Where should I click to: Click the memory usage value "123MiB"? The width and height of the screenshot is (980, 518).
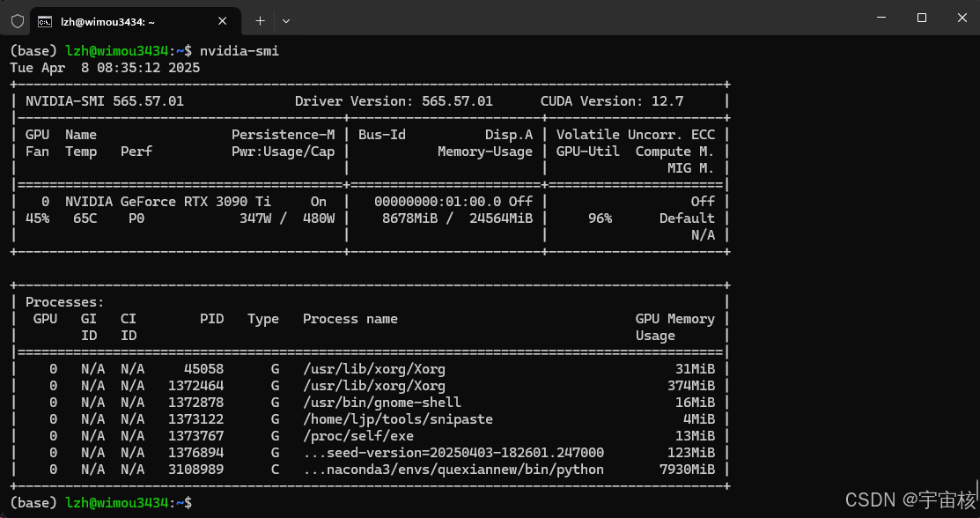(x=691, y=452)
